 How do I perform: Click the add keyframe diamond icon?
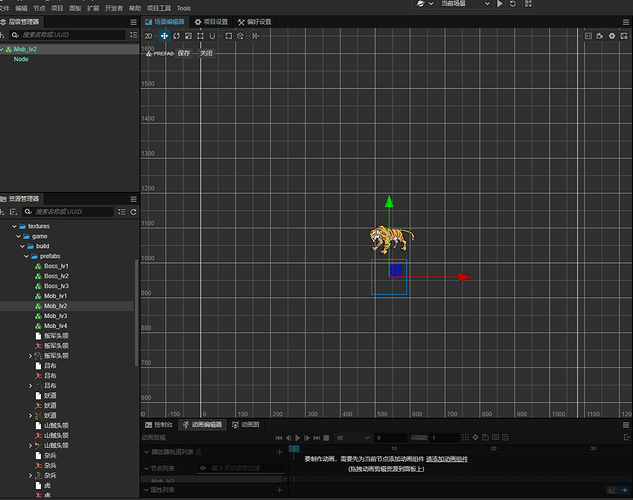pyautogui.click(x=476, y=437)
